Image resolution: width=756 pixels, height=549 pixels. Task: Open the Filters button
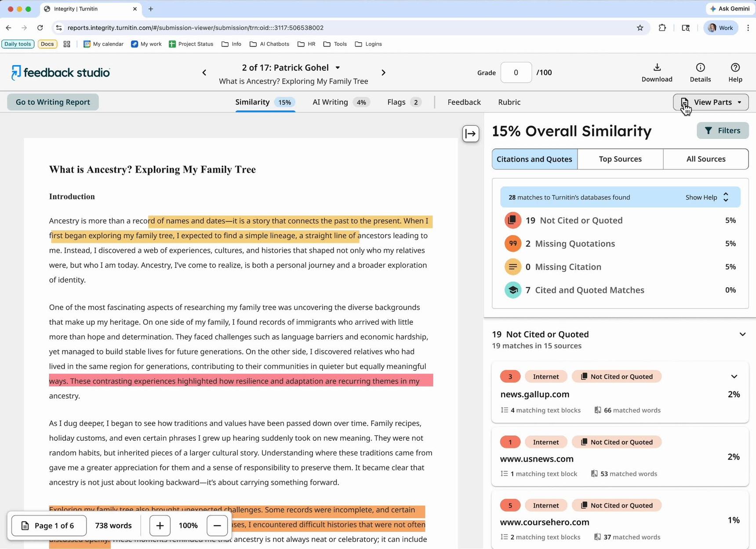[723, 131]
